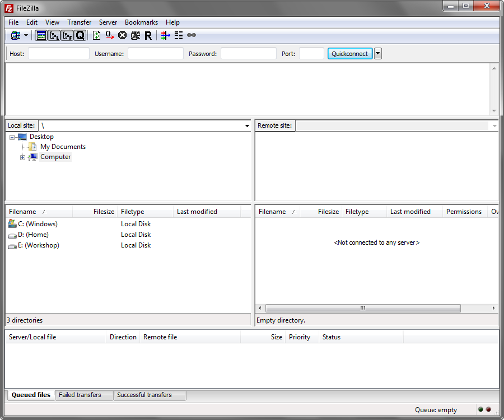Click the FileZilla logo in title bar
This screenshot has width=504, height=420.
[x=9, y=8]
